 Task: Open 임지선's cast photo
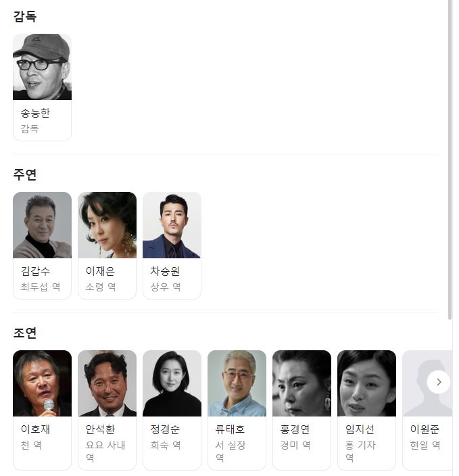click(366, 383)
